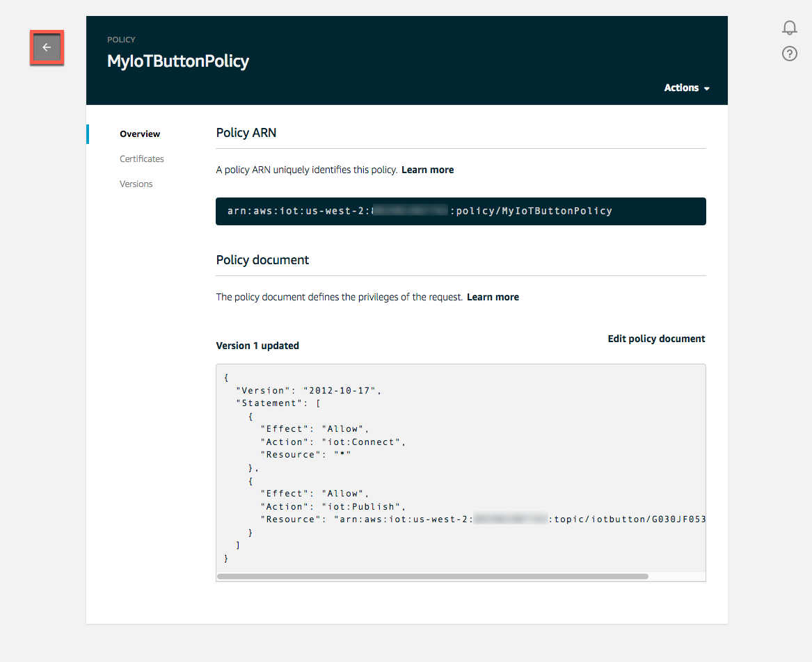Click the Policy document section heading

[x=262, y=260]
